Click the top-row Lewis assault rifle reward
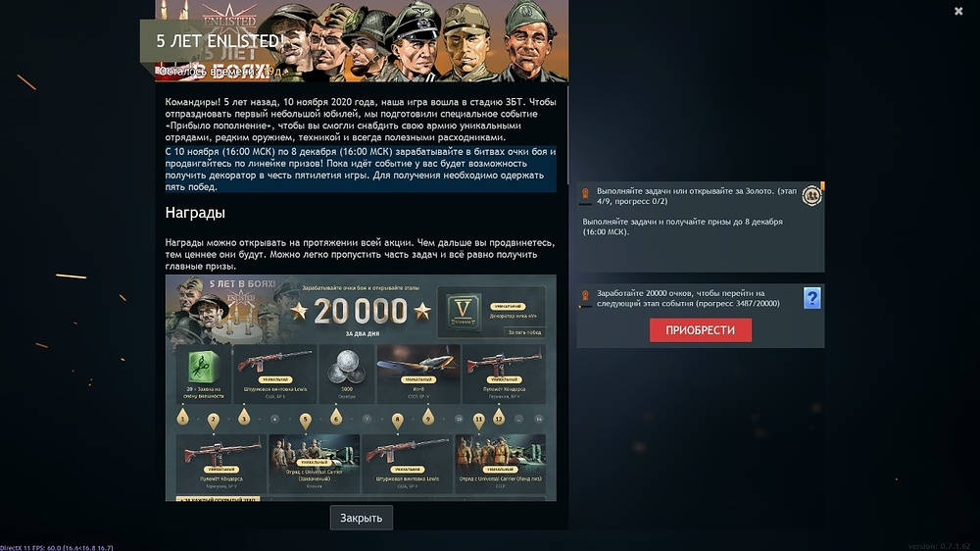 pyautogui.click(x=275, y=374)
